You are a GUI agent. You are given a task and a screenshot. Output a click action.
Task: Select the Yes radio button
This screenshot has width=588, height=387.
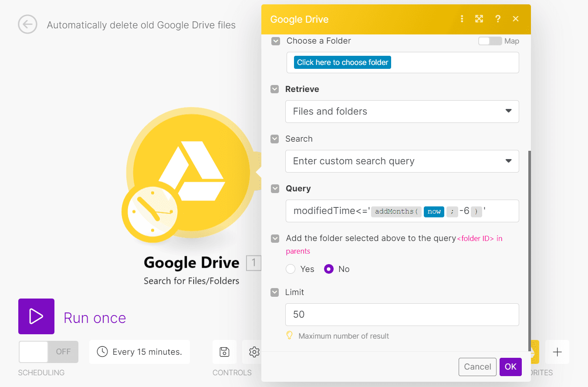(x=291, y=269)
